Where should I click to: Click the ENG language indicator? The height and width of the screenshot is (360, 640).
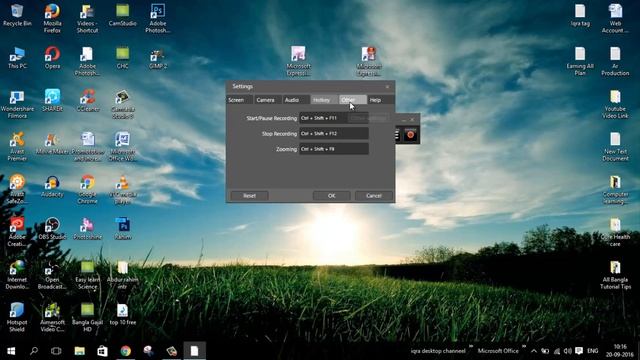point(593,351)
